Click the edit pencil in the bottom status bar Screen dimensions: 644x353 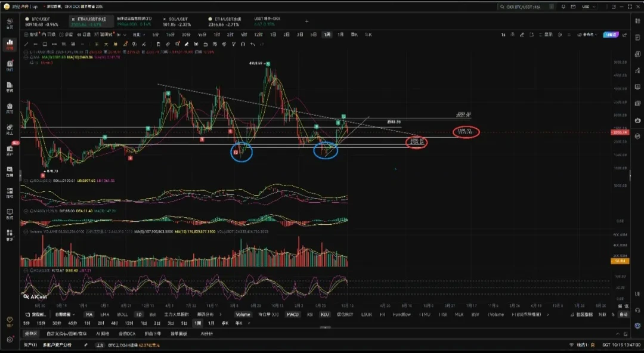coord(86,345)
